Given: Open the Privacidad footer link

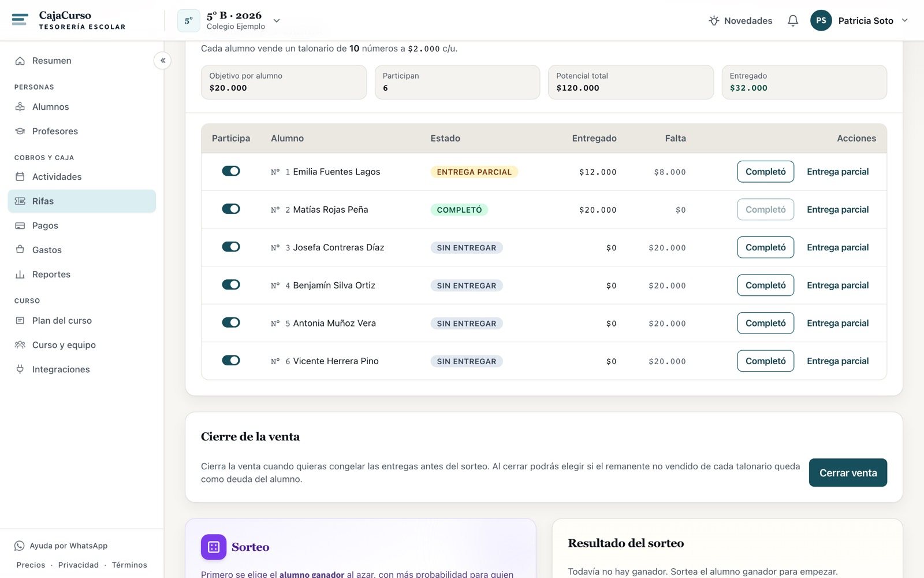Looking at the screenshot, I should (x=79, y=565).
